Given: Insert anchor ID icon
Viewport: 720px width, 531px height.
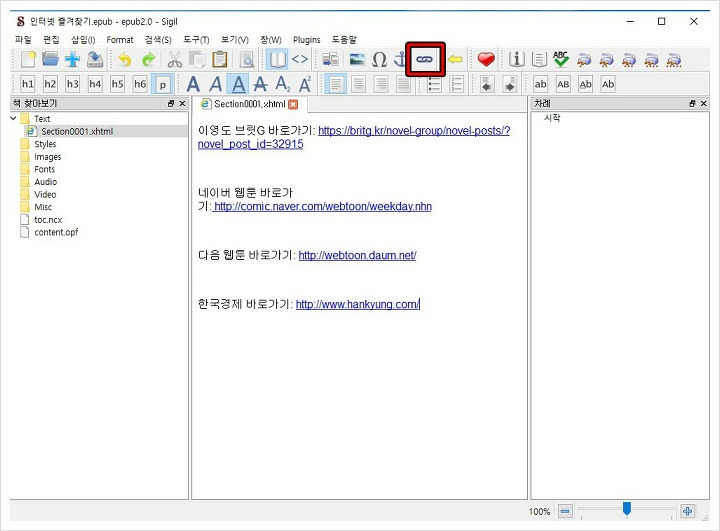Looking at the screenshot, I should (x=399, y=60).
